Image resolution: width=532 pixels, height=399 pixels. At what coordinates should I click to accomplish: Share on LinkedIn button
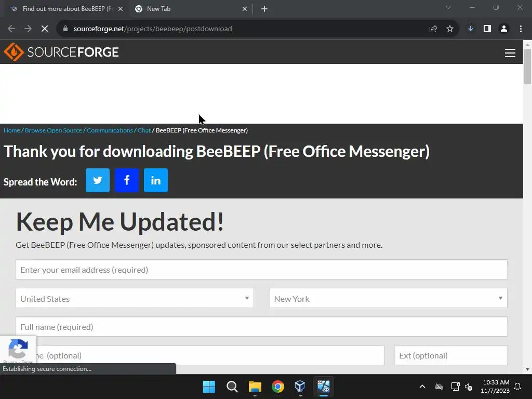click(156, 180)
